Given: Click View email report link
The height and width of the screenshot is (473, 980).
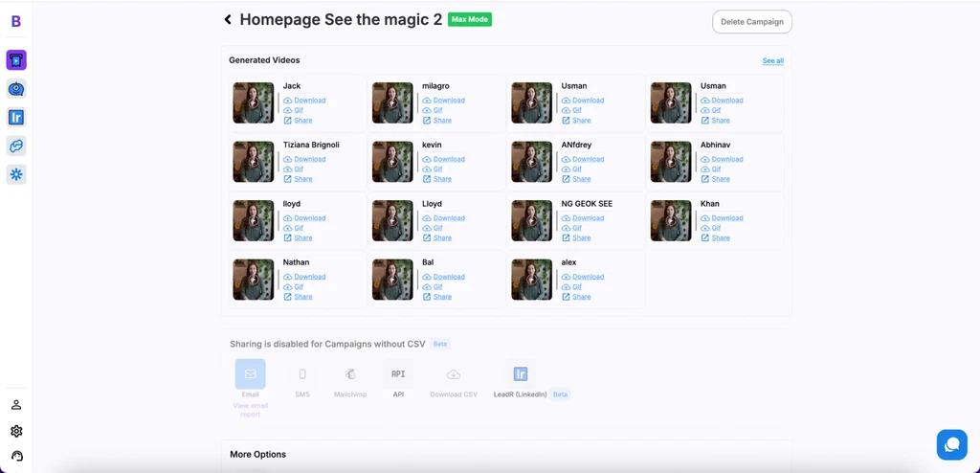Looking at the screenshot, I should pos(250,410).
